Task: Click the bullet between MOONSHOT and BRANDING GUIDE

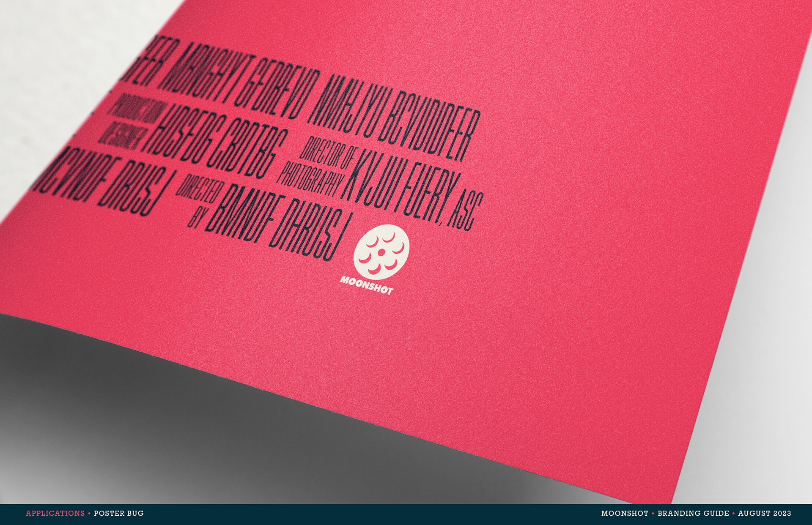Action: click(x=653, y=513)
